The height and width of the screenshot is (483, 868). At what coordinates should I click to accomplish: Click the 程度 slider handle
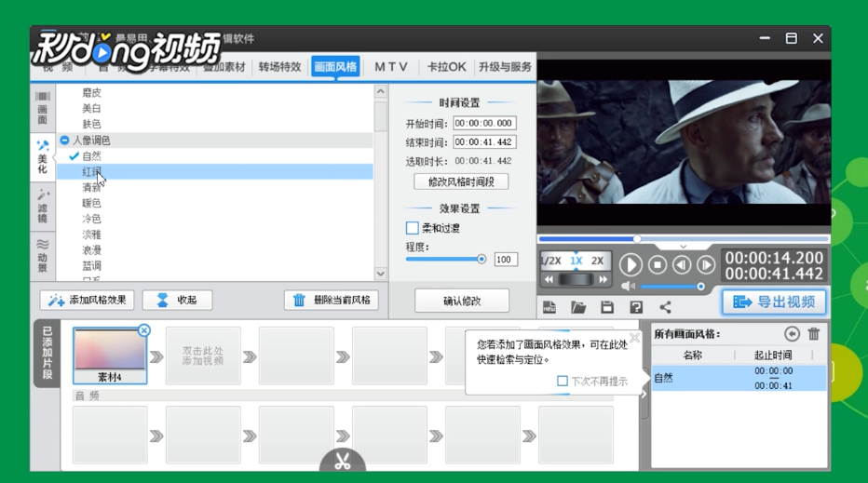click(481, 259)
